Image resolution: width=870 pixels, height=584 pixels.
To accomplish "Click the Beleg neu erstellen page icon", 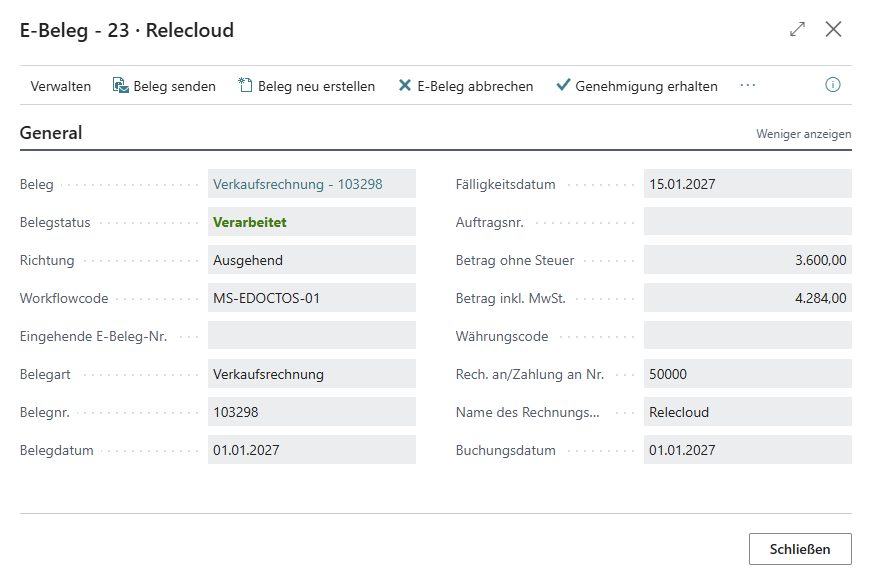I will pos(245,85).
